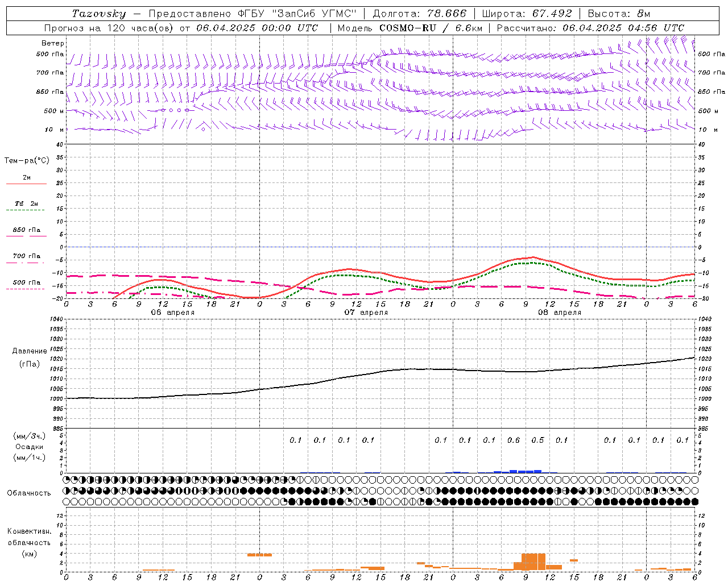This screenshot has width=728, height=582.
Task: Click the 500 гПа label in the temperature legend
Action: (27, 282)
